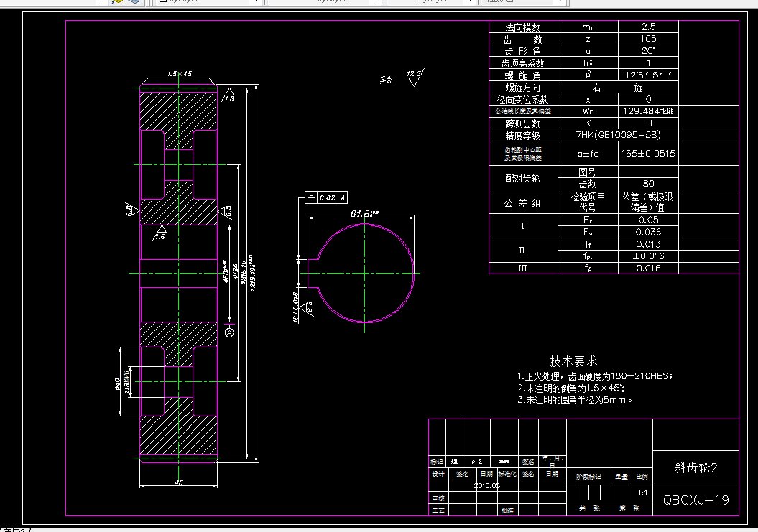Select the 2010.05 date in title block
The image size is (758, 532).
click(487, 485)
